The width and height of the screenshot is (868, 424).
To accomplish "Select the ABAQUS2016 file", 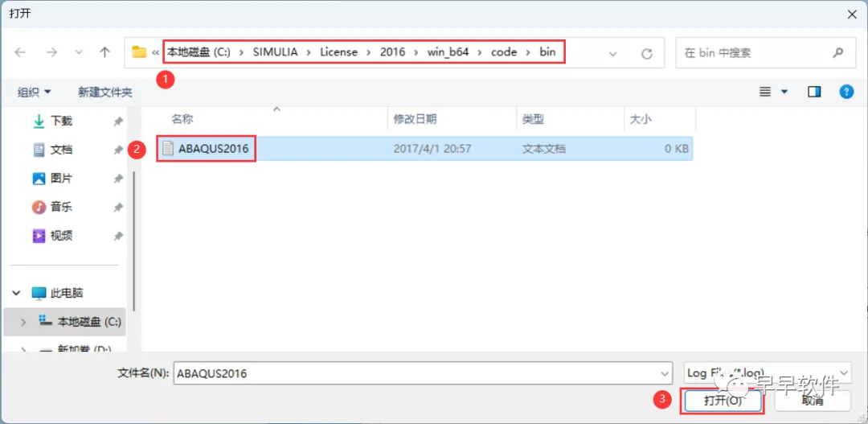I will point(424,149).
